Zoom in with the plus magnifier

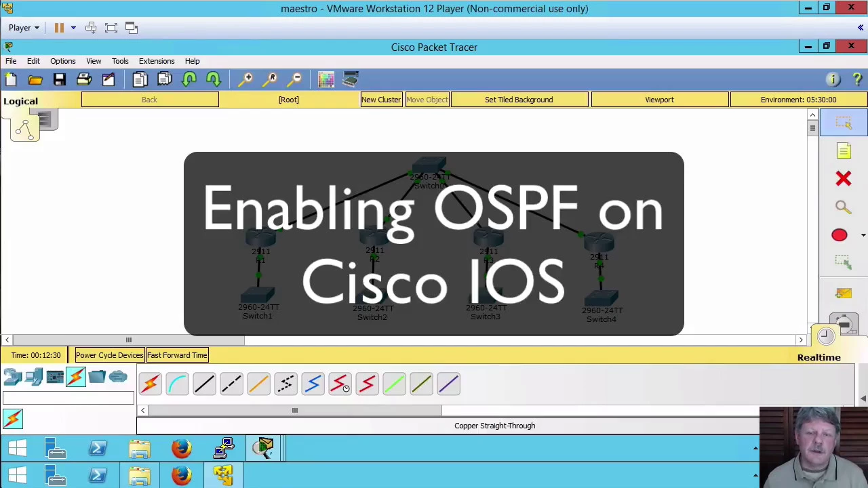pyautogui.click(x=245, y=80)
